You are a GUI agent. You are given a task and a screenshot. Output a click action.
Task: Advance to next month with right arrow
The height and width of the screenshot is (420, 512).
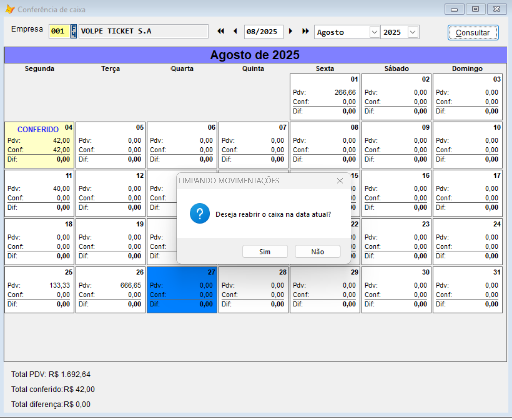291,31
